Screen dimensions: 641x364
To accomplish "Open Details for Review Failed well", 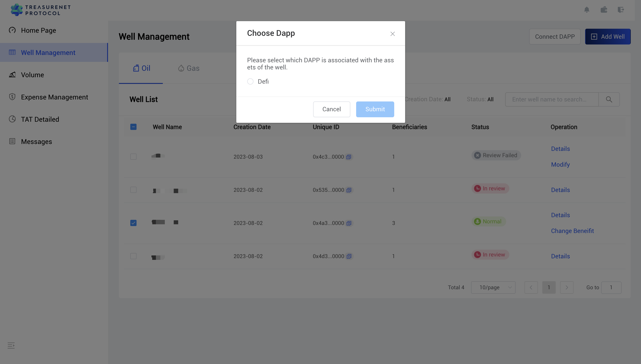I will coord(560,149).
